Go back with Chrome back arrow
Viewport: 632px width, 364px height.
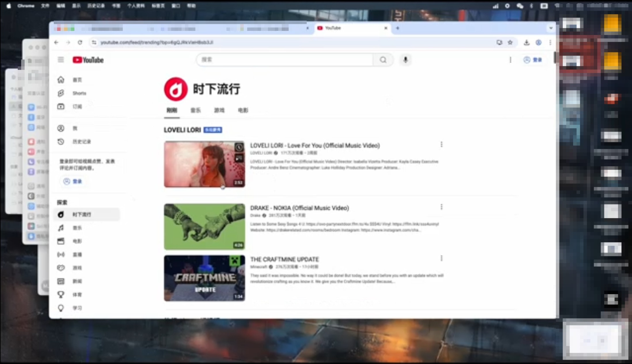56,42
